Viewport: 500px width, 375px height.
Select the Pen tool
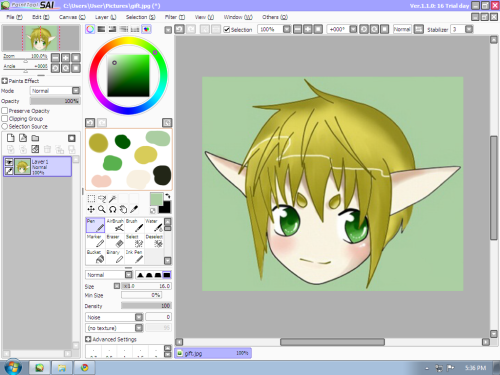[x=95, y=225]
